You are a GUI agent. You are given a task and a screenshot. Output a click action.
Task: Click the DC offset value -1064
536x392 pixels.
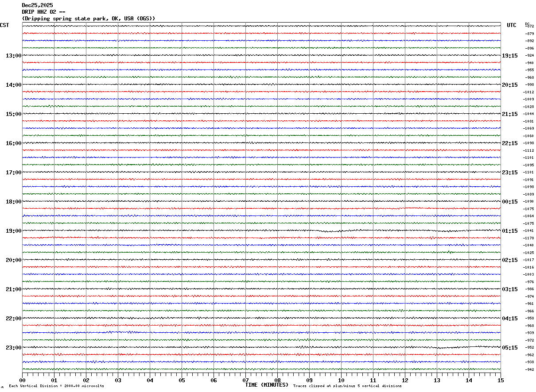pyautogui.click(x=528, y=216)
